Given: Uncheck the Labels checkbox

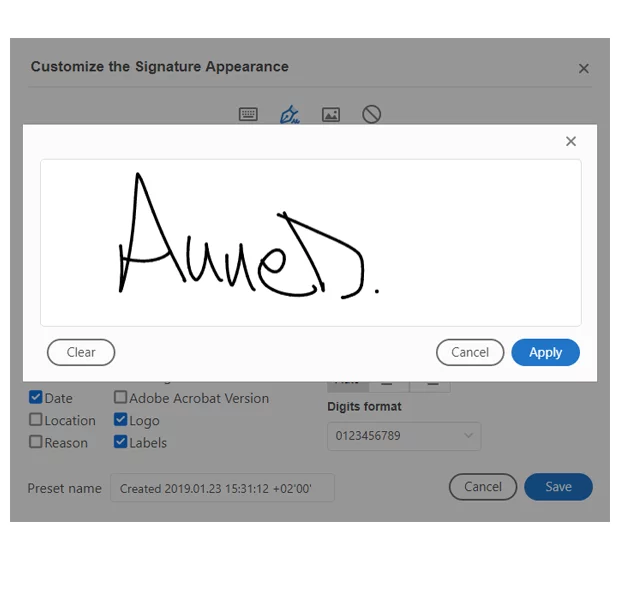Looking at the screenshot, I should tap(120, 442).
